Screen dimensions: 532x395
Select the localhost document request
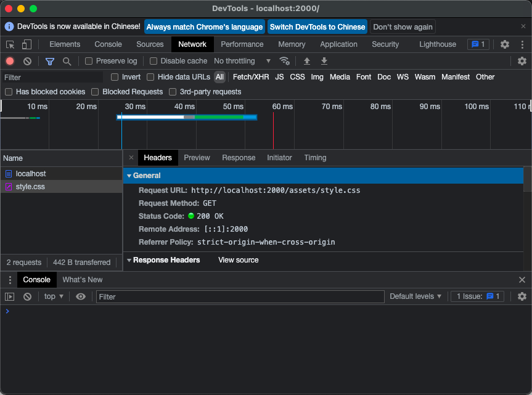click(62, 174)
